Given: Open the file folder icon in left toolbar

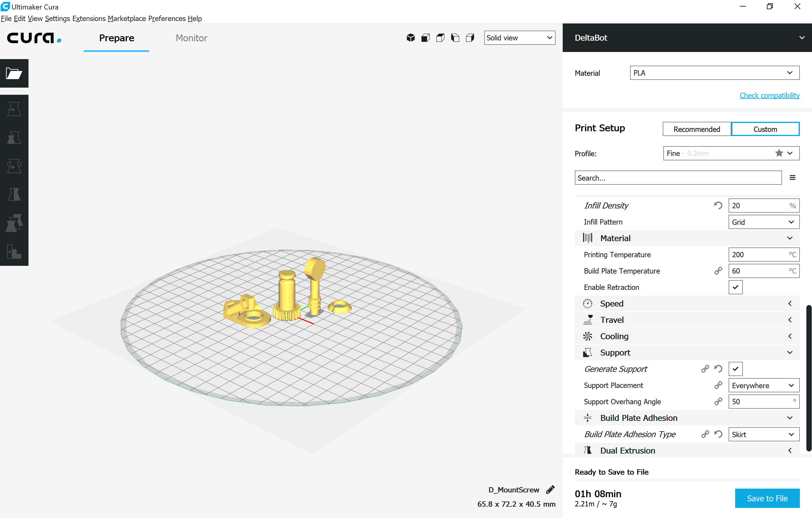Looking at the screenshot, I should (14, 73).
